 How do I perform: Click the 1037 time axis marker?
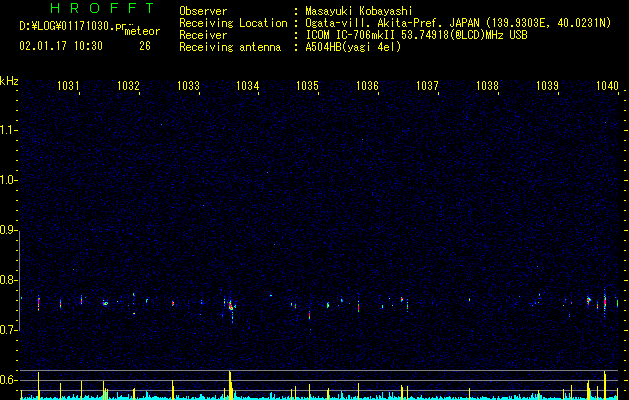pyautogui.click(x=427, y=85)
